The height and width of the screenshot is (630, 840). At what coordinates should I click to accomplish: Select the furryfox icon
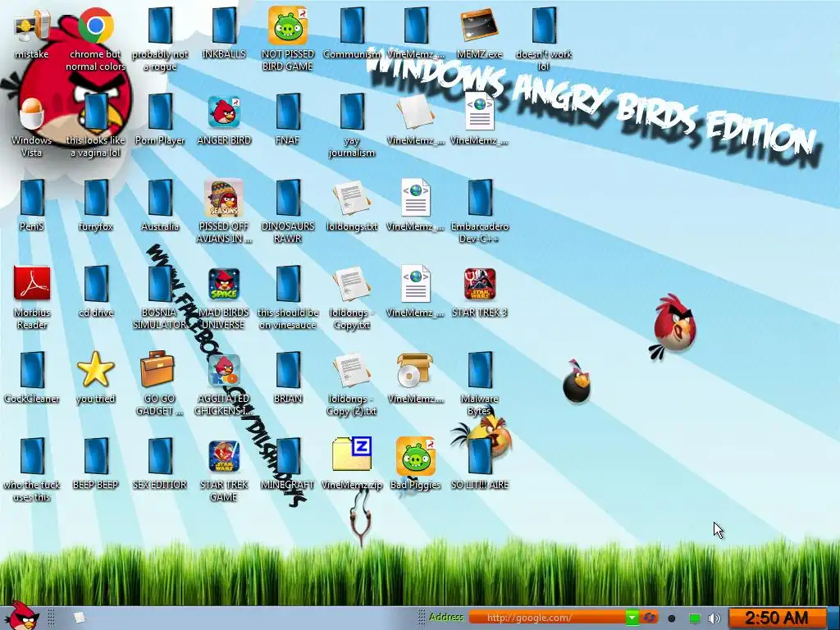[95, 199]
